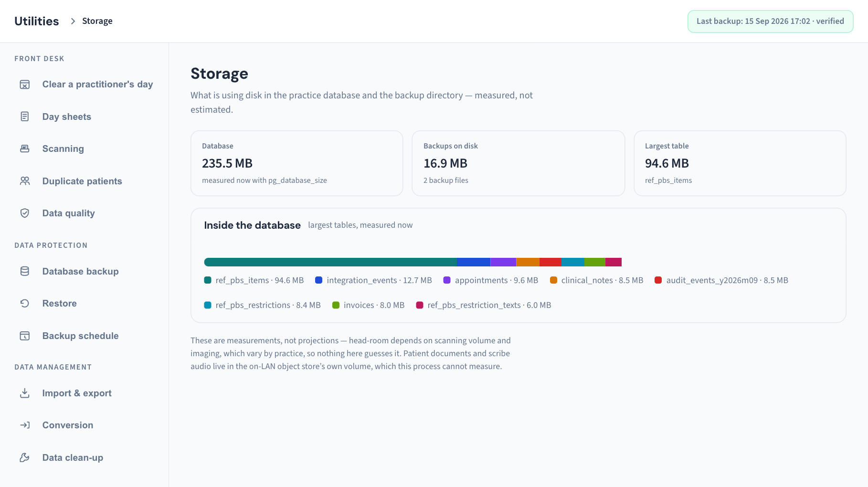Screen dimensions: 868x487
Task: Click the Duplicate patients people icon
Action: (25, 181)
